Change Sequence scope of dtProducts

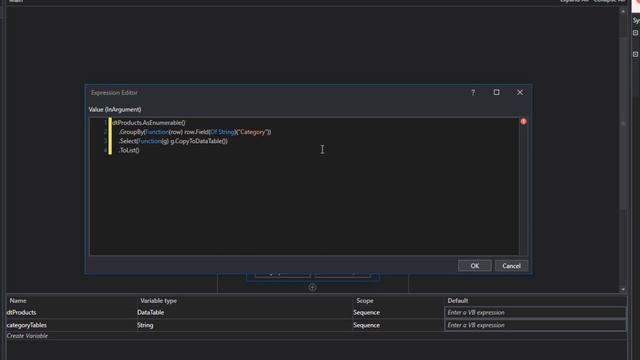pos(367,312)
